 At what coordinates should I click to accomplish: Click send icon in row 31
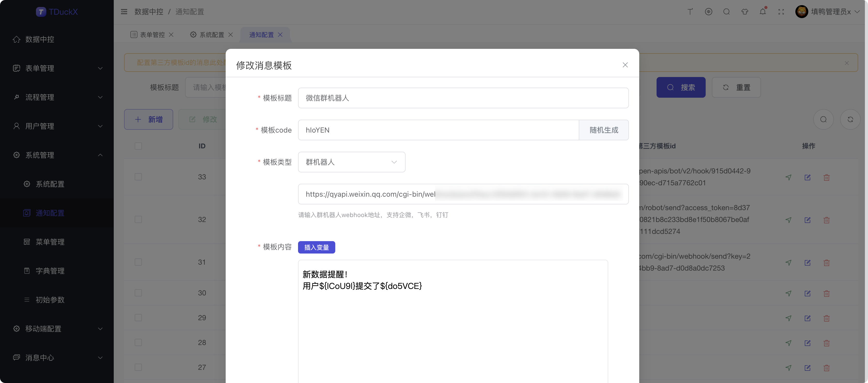tap(788, 262)
